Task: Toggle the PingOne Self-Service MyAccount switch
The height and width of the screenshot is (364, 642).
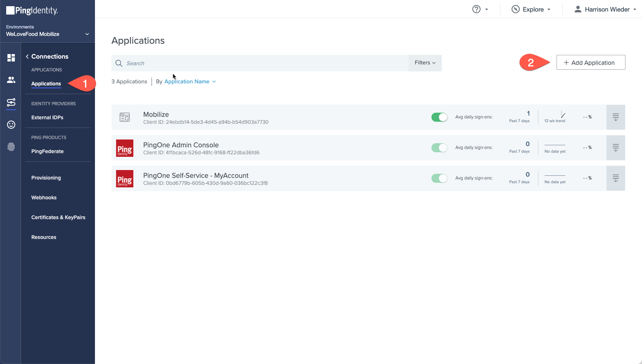Action: click(439, 178)
